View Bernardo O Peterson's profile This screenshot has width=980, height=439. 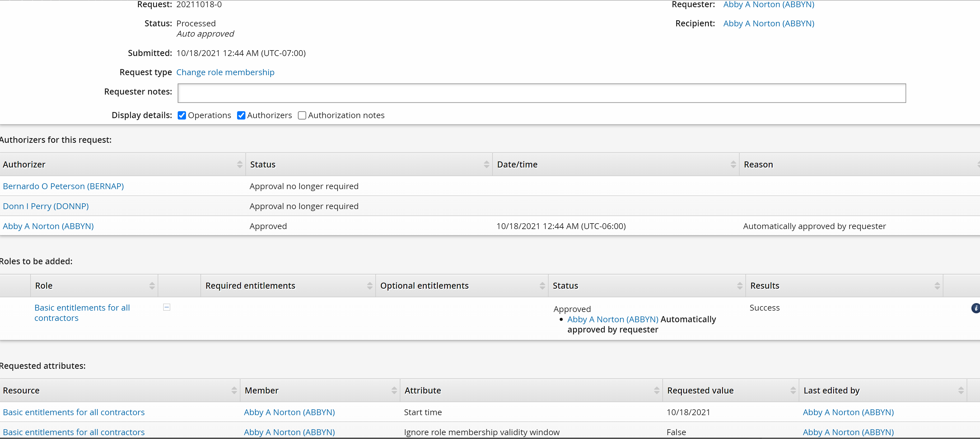point(63,186)
